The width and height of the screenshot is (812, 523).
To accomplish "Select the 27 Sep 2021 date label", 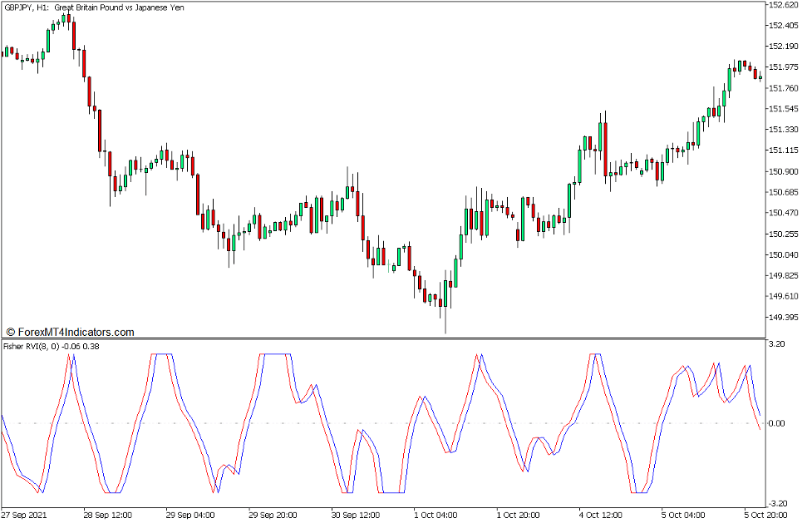I will tap(24, 515).
